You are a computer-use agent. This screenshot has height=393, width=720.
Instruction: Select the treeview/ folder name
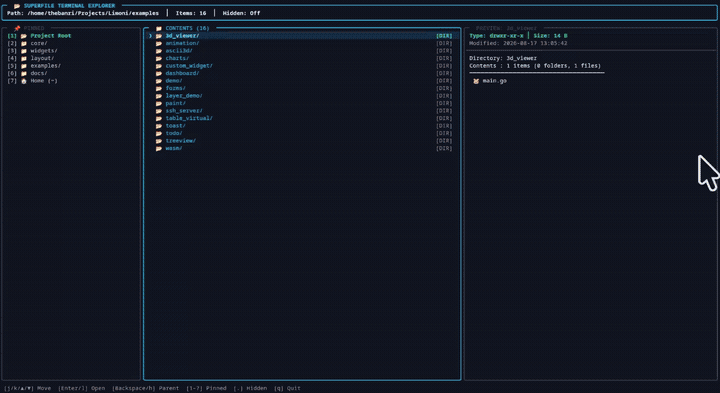tap(180, 141)
